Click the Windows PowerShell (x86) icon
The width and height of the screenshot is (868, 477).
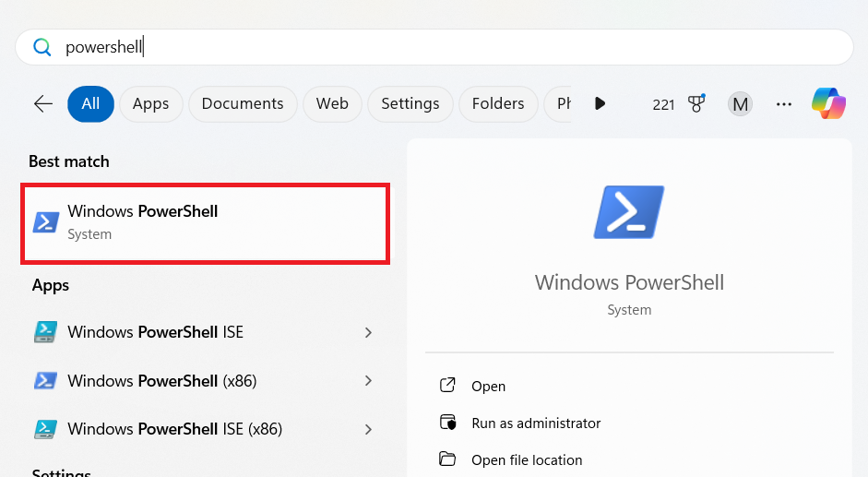pyautogui.click(x=45, y=381)
